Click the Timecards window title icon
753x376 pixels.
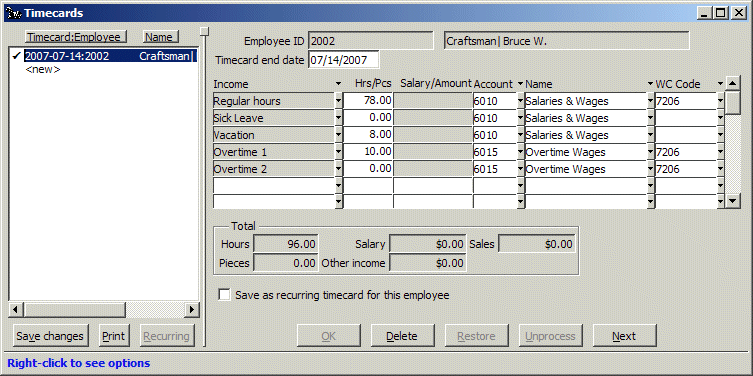(14, 13)
